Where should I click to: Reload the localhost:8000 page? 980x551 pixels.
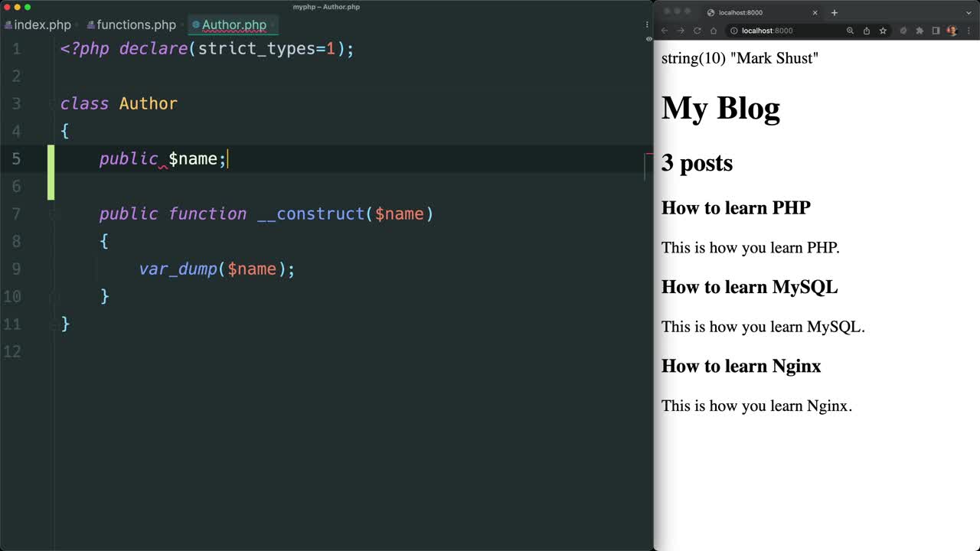(x=697, y=31)
